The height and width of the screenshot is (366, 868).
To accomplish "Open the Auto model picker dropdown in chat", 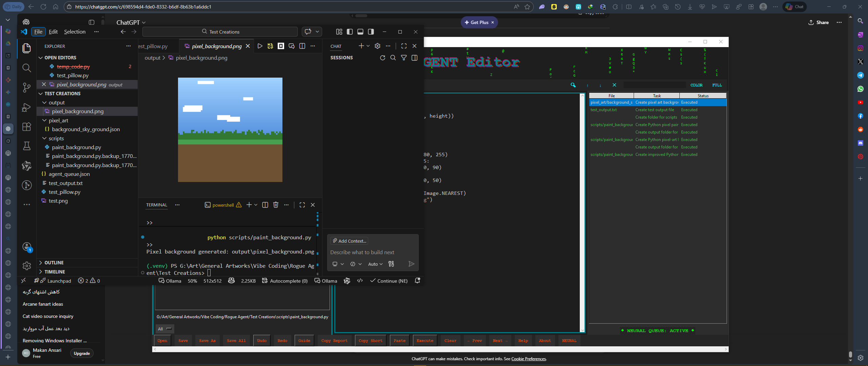I will tap(375, 264).
